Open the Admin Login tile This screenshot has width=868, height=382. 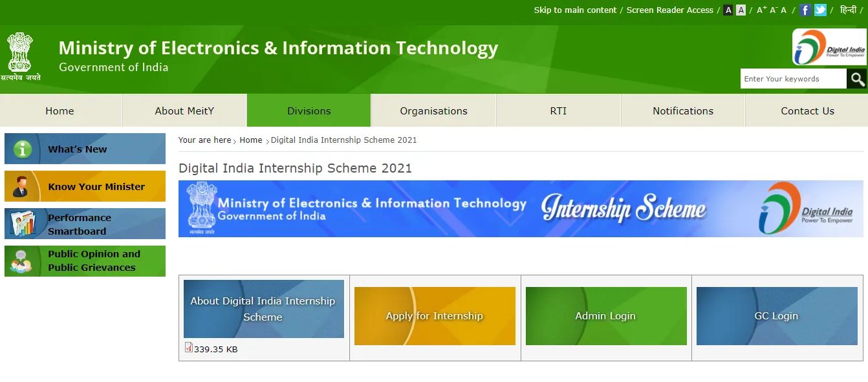[x=606, y=316]
